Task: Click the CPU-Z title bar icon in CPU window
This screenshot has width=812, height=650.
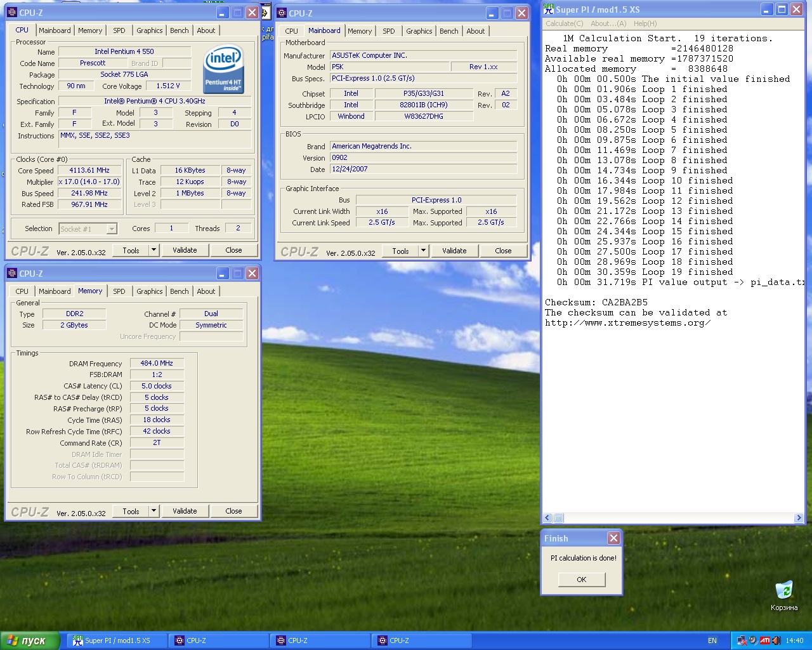Action: click(12, 13)
